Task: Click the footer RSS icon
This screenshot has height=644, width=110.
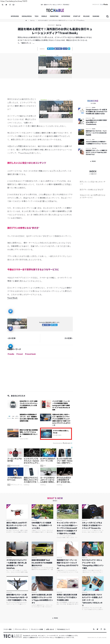Action: click(94, 629)
